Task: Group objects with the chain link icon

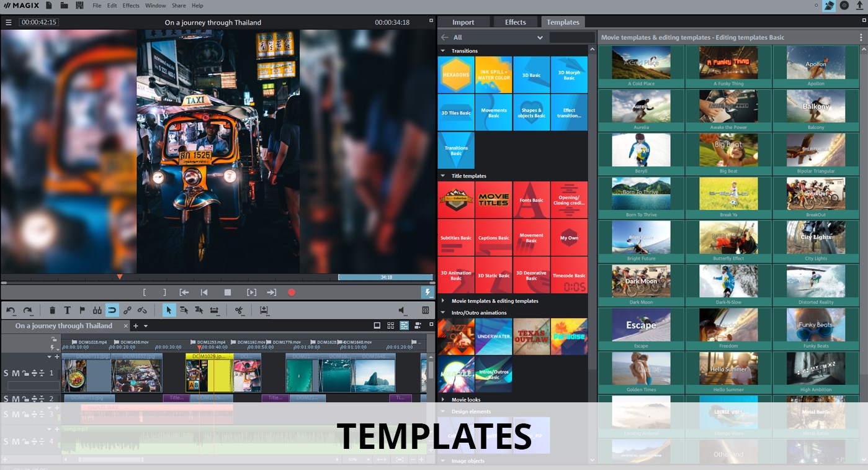Action: pos(127,310)
